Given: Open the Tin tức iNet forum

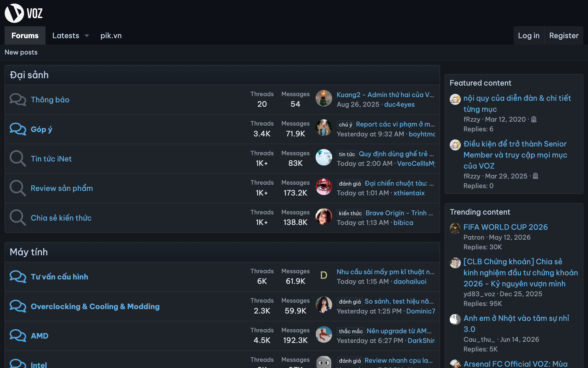Looking at the screenshot, I should [51, 159].
